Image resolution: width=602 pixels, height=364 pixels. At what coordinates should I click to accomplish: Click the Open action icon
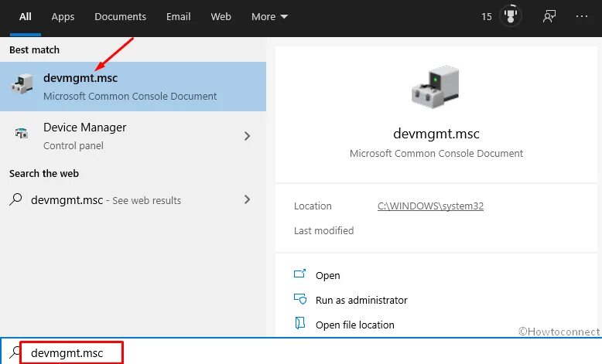click(x=300, y=274)
